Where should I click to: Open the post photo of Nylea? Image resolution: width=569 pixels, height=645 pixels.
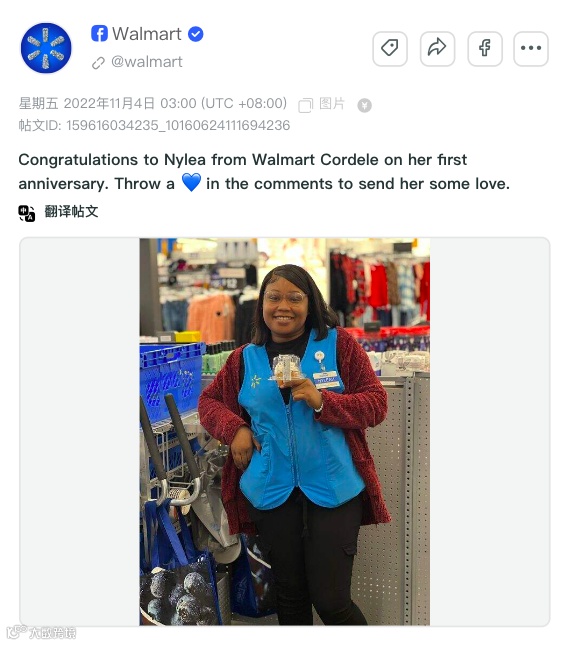click(284, 432)
